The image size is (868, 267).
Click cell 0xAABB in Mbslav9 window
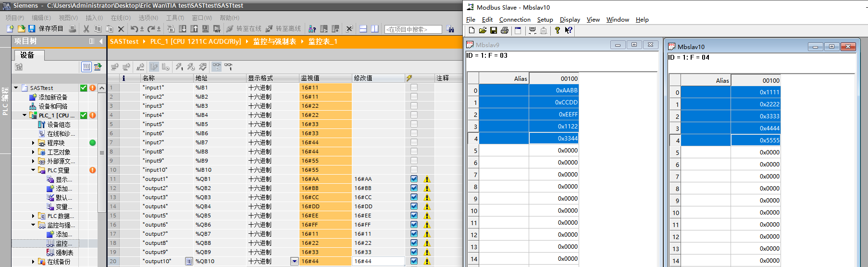554,90
